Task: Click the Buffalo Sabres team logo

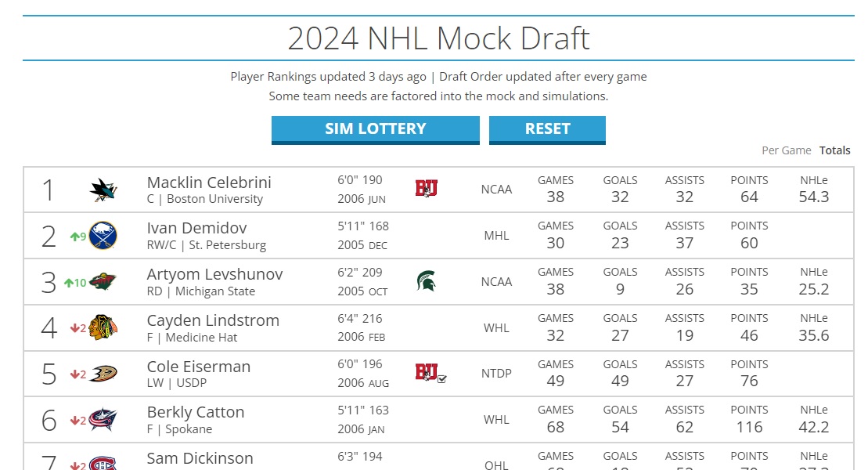Action: pyautogui.click(x=103, y=236)
